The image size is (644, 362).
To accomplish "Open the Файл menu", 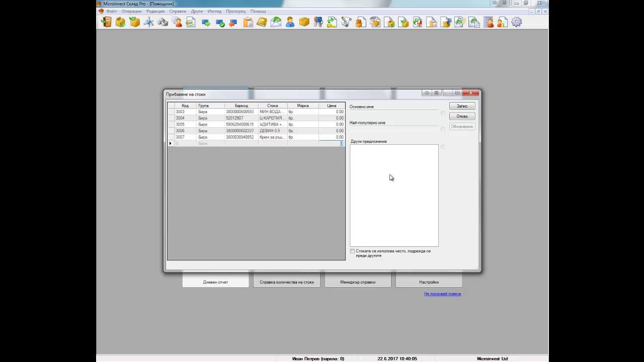I will (x=111, y=11).
